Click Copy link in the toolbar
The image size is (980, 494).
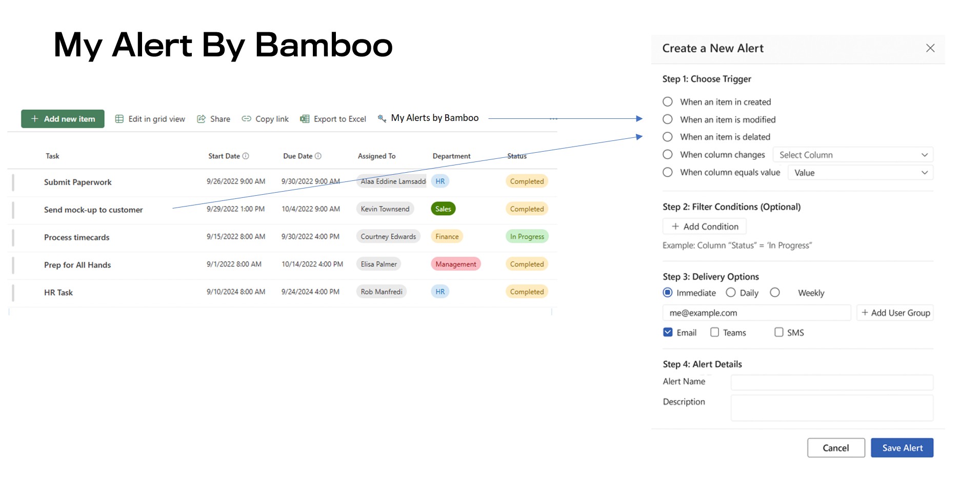pyautogui.click(x=265, y=119)
